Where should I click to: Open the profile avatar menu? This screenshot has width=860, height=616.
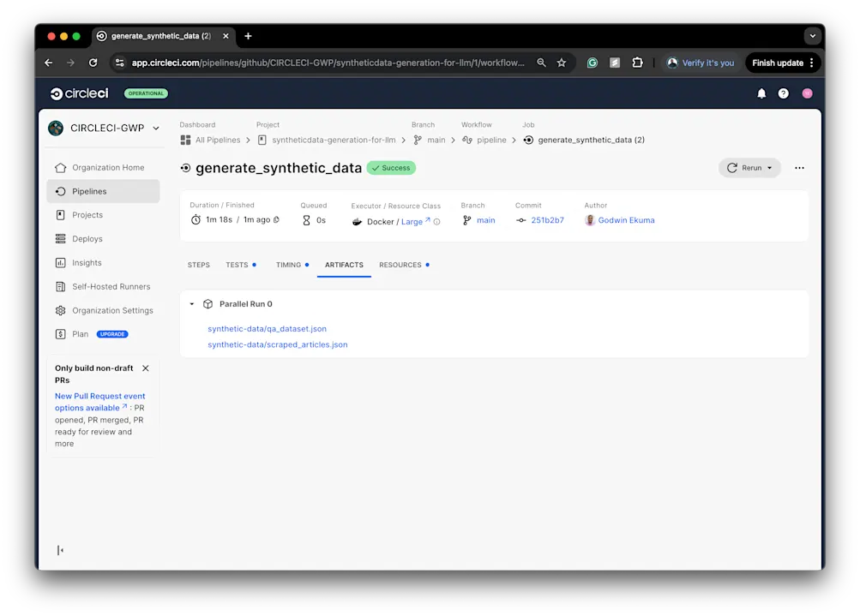[x=806, y=93]
